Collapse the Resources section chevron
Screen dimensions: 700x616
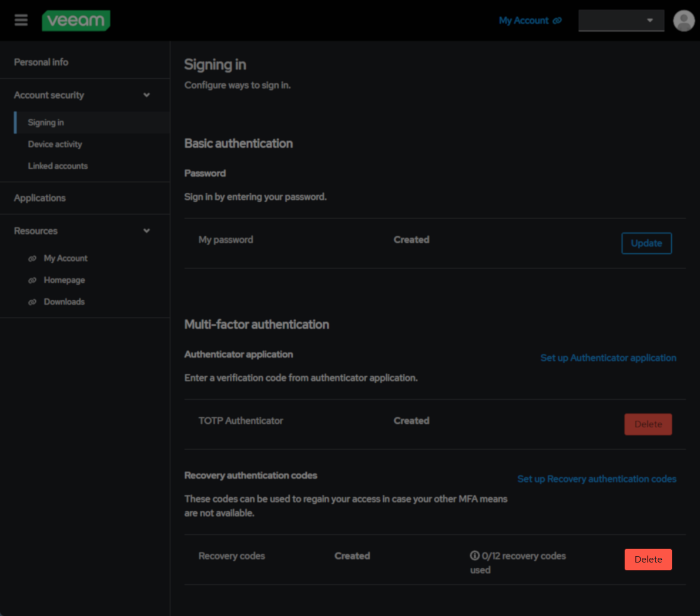tap(146, 231)
